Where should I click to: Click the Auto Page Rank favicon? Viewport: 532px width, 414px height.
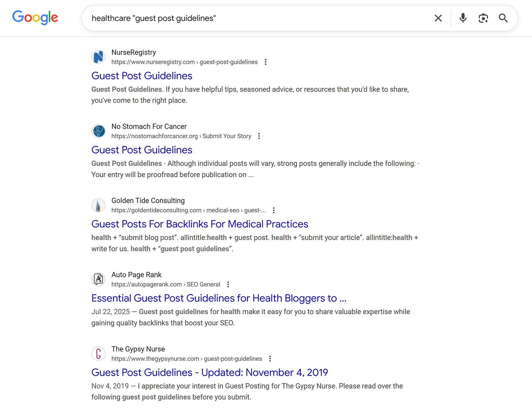click(x=98, y=279)
